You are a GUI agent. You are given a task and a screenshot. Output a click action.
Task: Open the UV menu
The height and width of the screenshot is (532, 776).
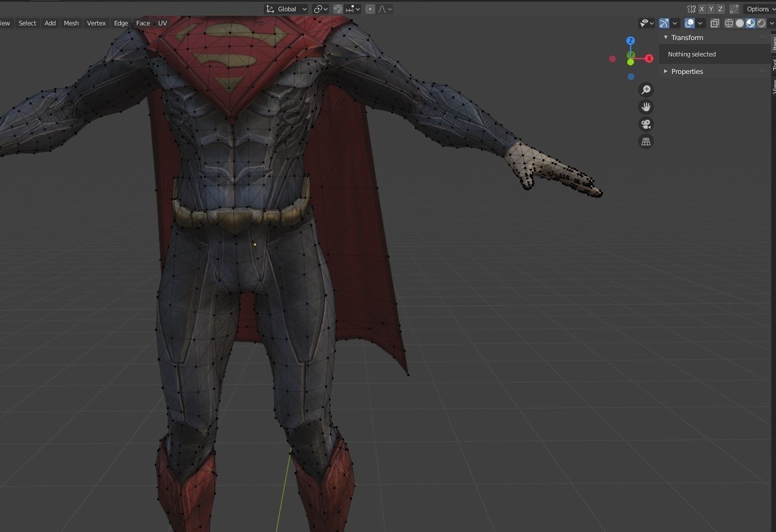coord(163,23)
